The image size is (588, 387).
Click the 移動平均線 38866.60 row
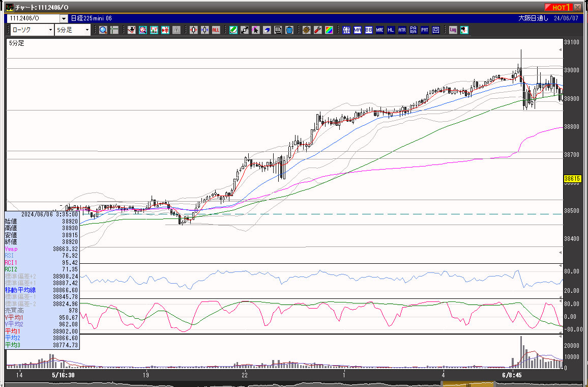(x=42, y=290)
